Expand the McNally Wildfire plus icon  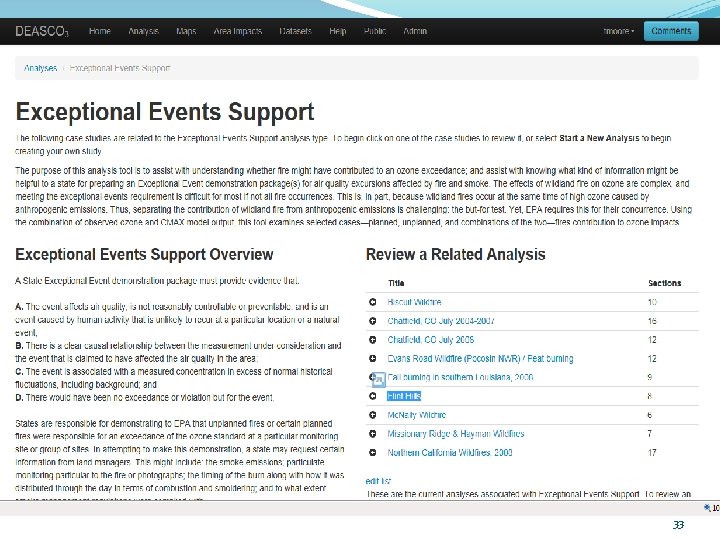pyautogui.click(x=372, y=415)
